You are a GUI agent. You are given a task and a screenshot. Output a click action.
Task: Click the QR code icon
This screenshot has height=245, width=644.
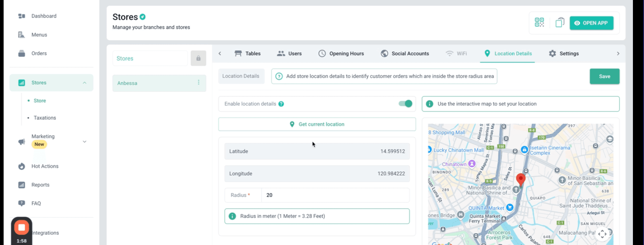click(539, 22)
